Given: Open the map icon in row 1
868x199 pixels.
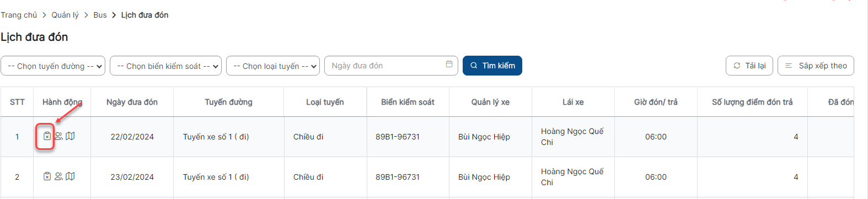Looking at the screenshot, I should pos(70,136).
